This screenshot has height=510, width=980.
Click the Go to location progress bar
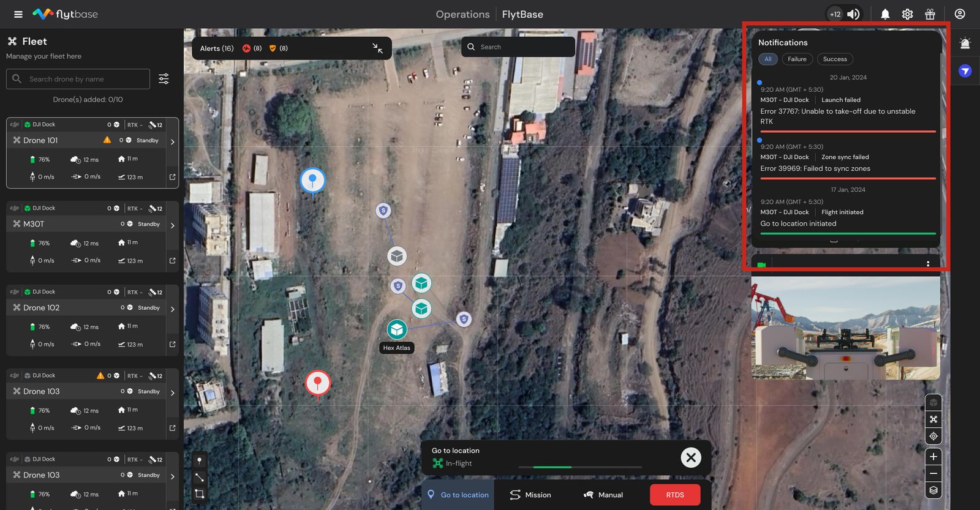pyautogui.click(x=580, y=467)
